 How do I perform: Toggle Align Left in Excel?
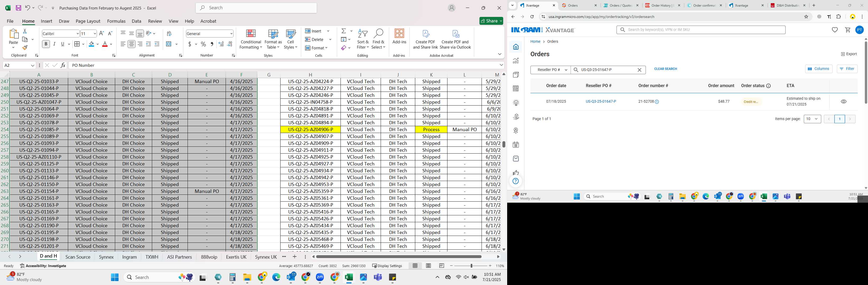coord(123,44)
